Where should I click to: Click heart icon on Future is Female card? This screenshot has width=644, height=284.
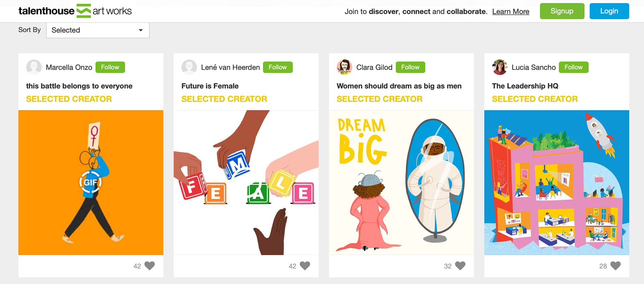coord(305,266)
